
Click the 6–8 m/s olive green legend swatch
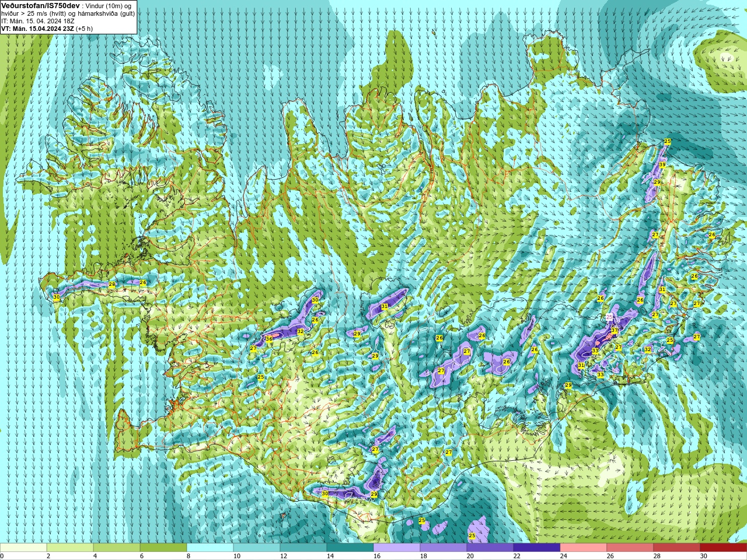163,548
